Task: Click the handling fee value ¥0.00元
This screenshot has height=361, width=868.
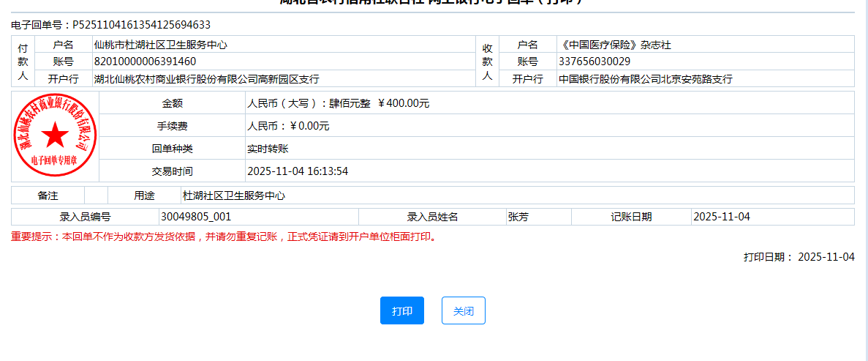Action: pos(309,126)
